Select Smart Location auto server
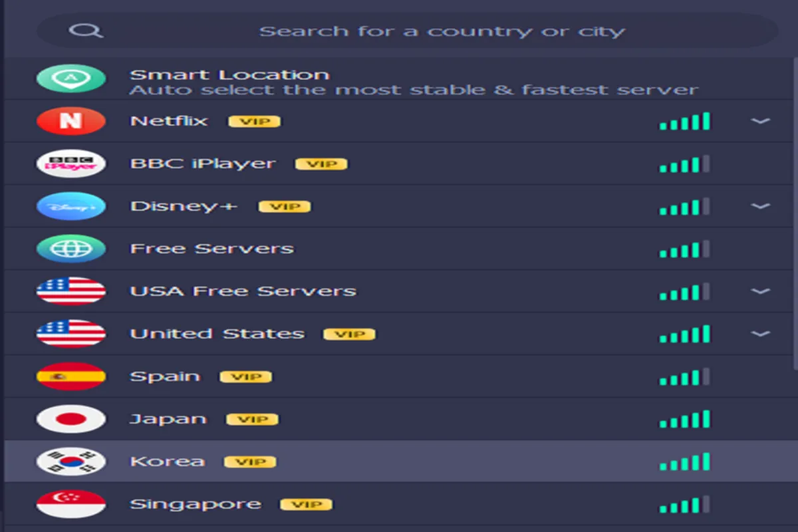Viewport: 798px width, 532px height. [x=399, y=78]
